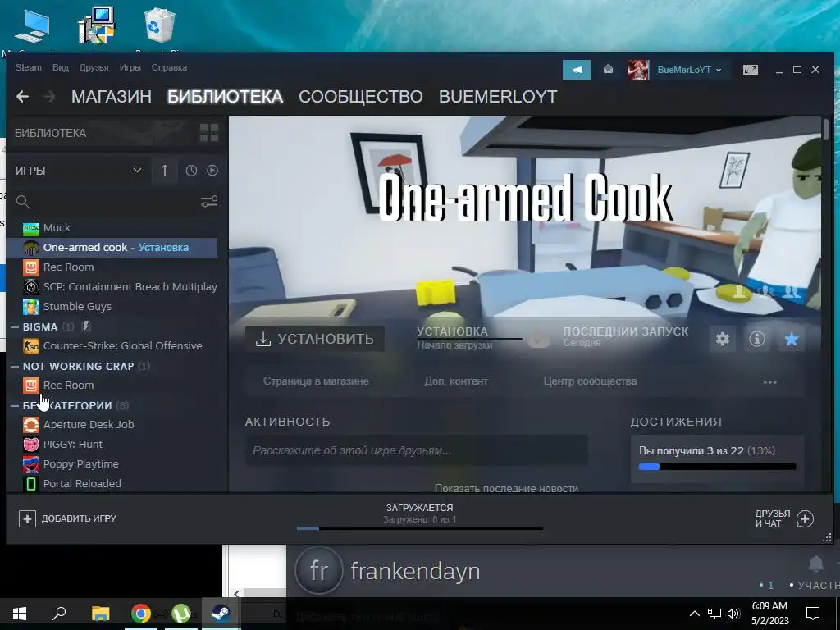Image resolution: width=840 pixels, height=630 pixels.
Task: Go forward with the right arrow
Action: pos(49,97)
